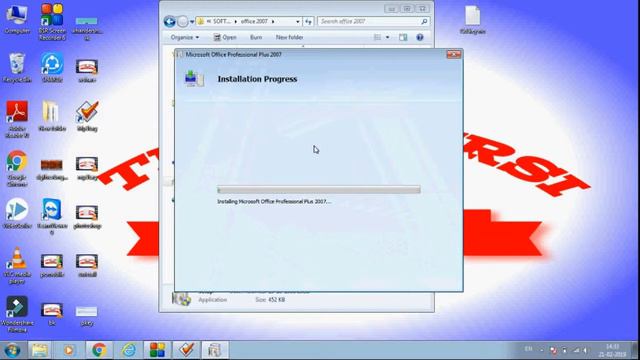Click the EN language indicator
The image size is (640, 360).
(x=528, y=349)
